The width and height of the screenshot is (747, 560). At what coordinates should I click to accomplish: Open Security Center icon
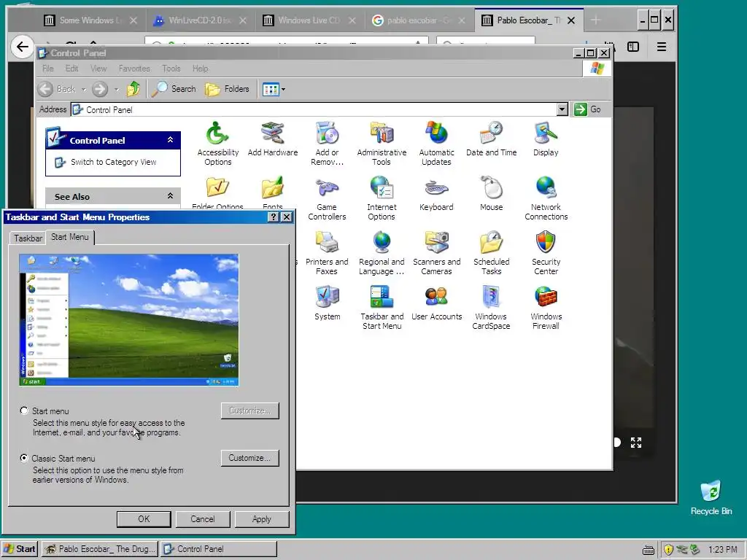(546, 253)
